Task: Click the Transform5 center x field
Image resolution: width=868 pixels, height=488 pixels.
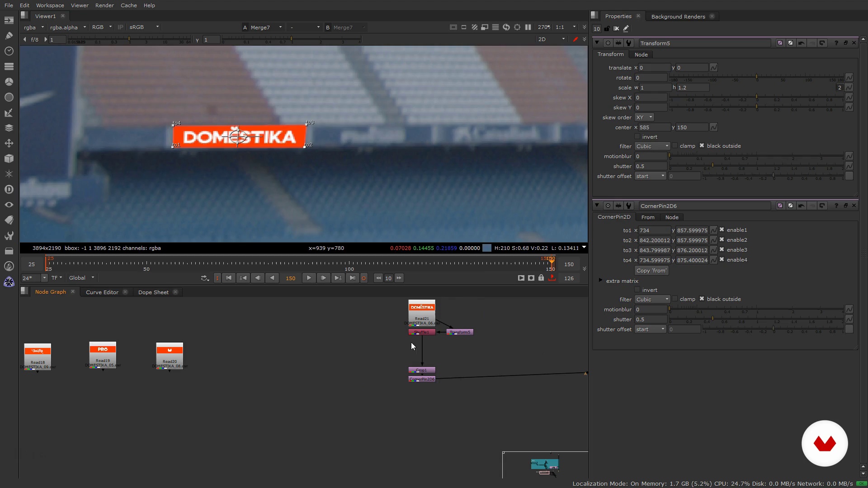Action: pos(654,127)
